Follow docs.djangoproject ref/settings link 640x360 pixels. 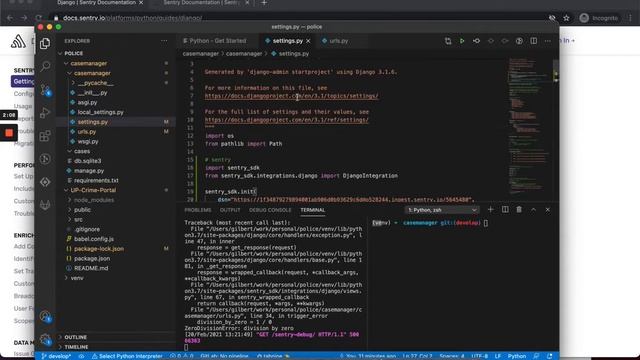287,120
